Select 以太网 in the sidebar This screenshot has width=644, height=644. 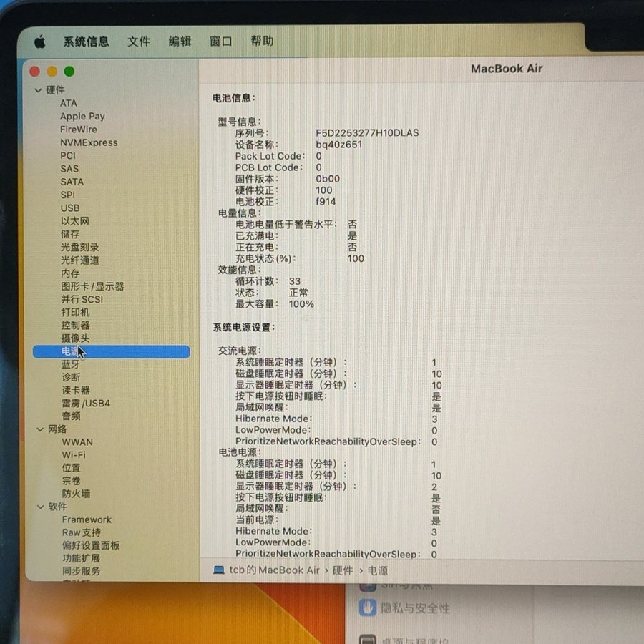pyautogui.click(x=75, y=221)
